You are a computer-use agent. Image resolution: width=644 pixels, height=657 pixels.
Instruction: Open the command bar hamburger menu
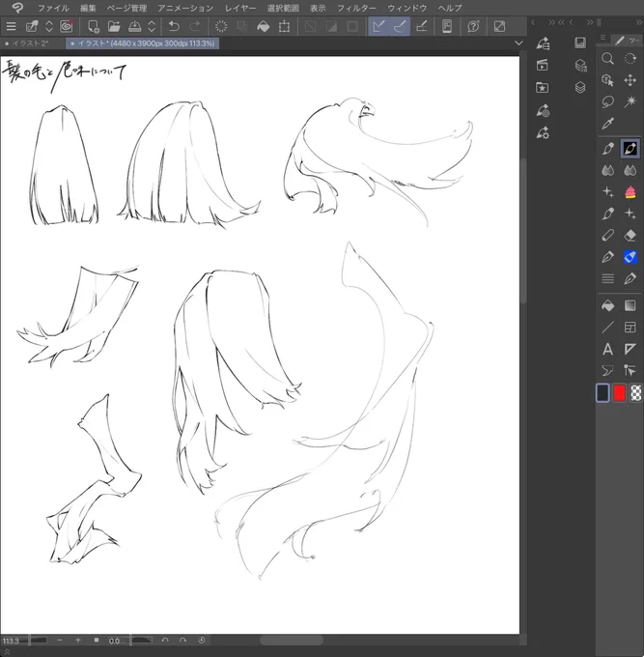point(11,27)
